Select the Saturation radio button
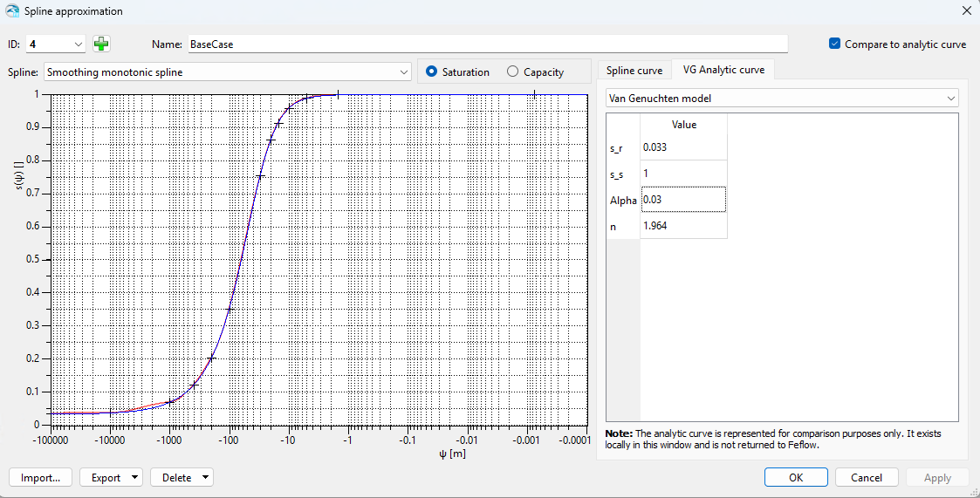980x498 pixels. point(431,72)
